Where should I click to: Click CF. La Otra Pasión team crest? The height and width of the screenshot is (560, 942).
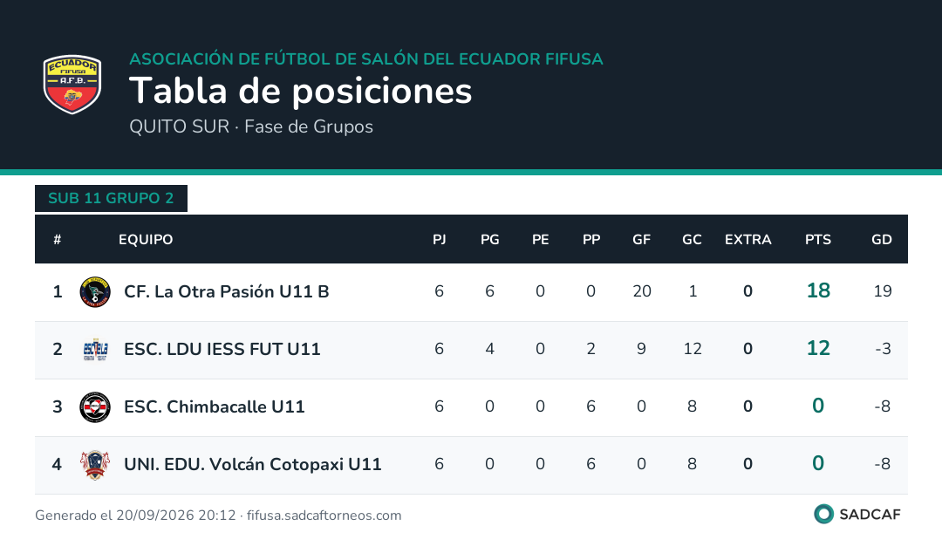(x=95, y=292)
